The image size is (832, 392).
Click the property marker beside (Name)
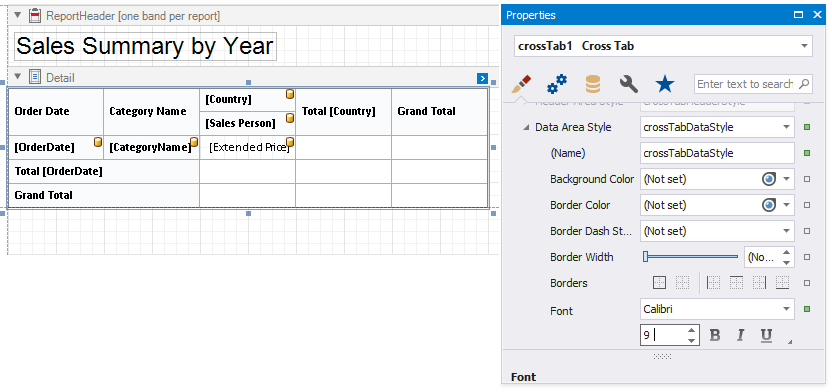pyautogui.click(x=807, y=153)
